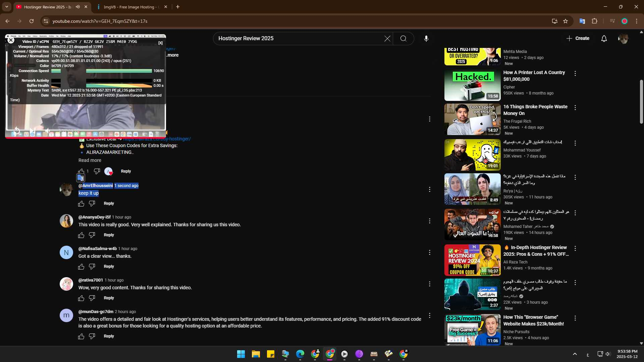This screenshot has width=644, height=362.
Task: Like the @munDas-gc7dm comment
Action: 81,336
